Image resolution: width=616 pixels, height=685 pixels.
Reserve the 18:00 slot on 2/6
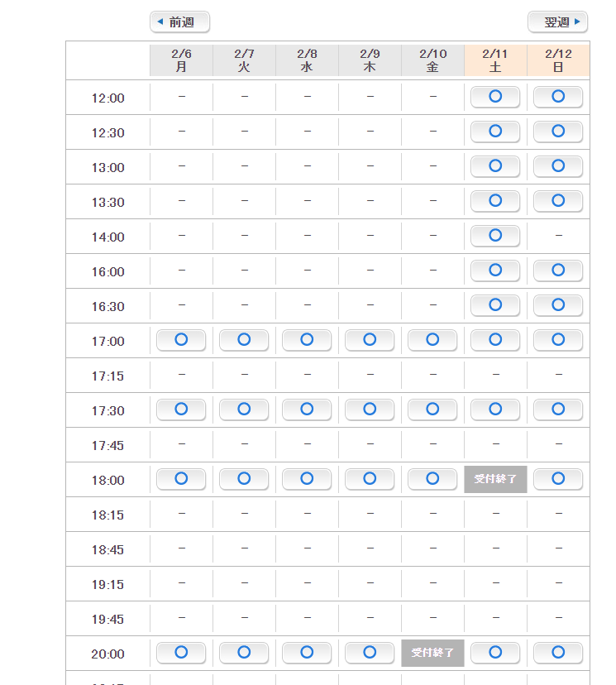click(181, 479)
